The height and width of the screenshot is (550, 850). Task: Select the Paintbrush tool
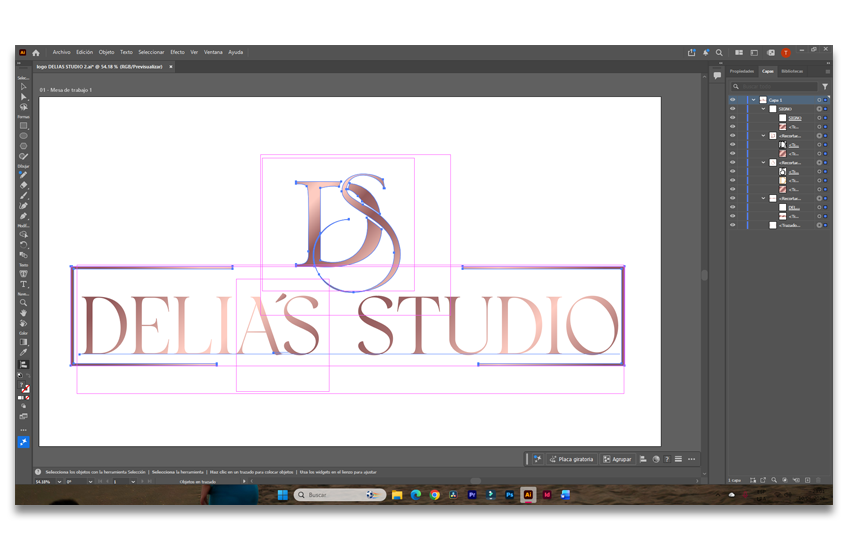(23, 196)
